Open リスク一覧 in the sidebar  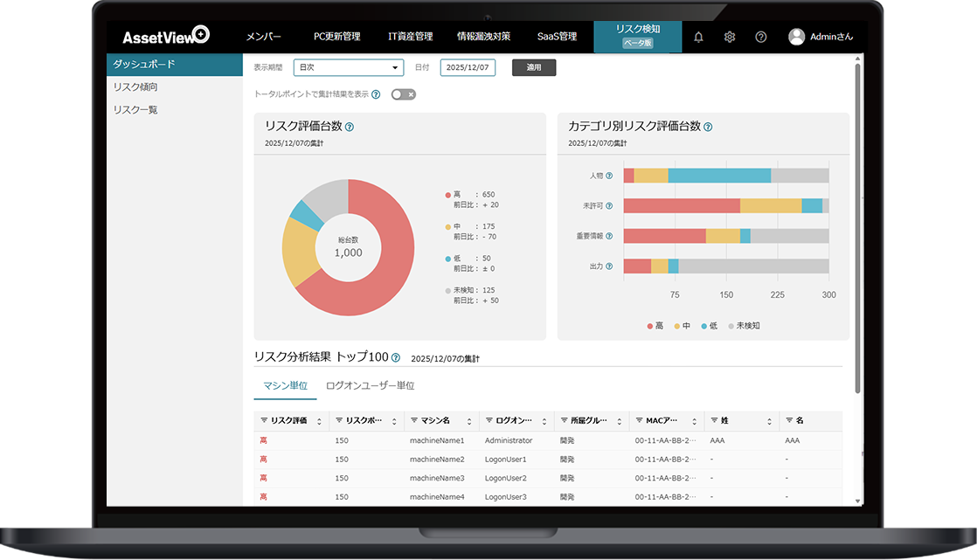pos(135,110)
